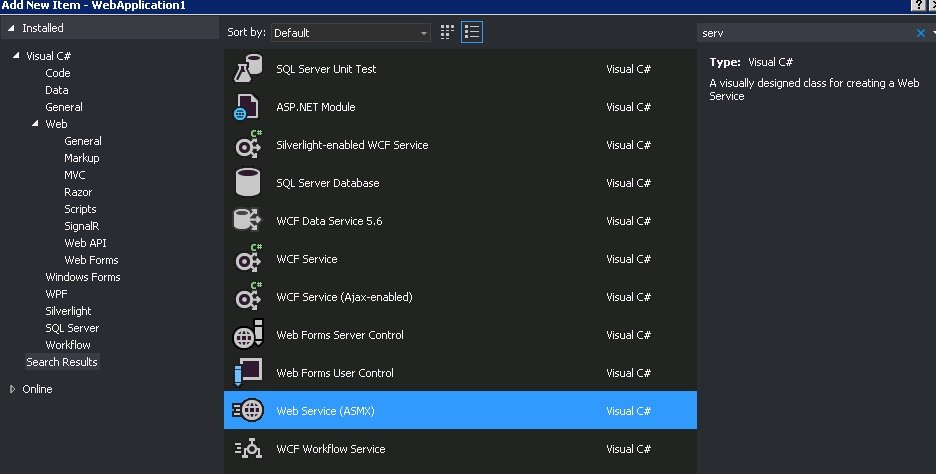Click the SQL Server Unit Test flask icon
Viewport: 936px width, 474px height.
pyautogui.click(x=246, y=69)
